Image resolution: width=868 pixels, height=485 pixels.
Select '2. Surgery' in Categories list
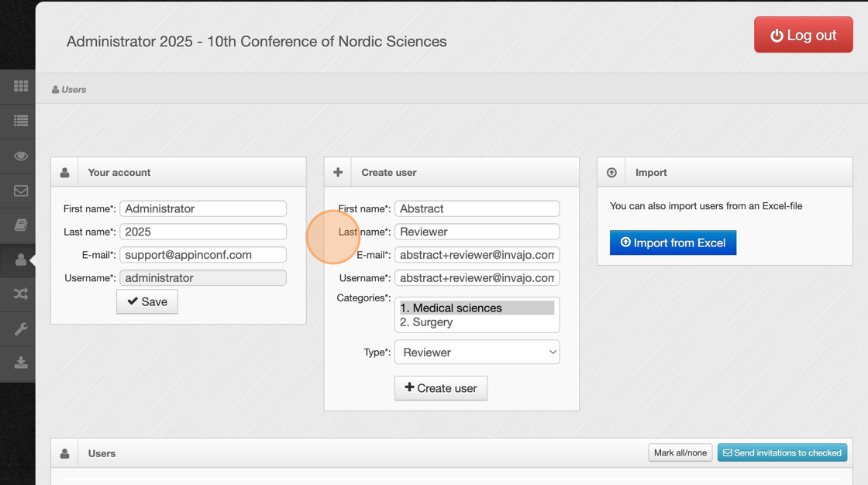point(477,322)
